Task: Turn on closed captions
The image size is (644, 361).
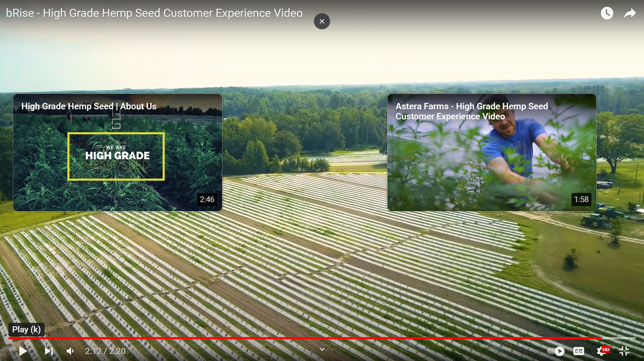Action: (579, 351)
